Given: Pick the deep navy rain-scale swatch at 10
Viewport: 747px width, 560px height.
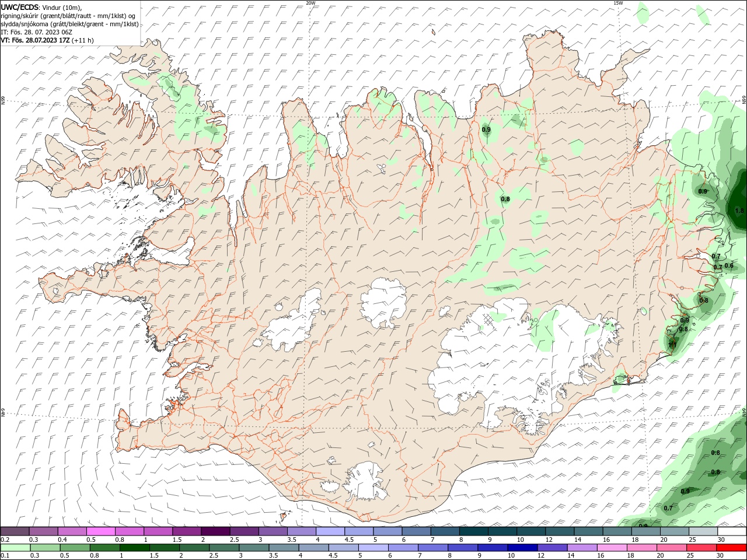Looking at the screenshot, I should point(523,548).
